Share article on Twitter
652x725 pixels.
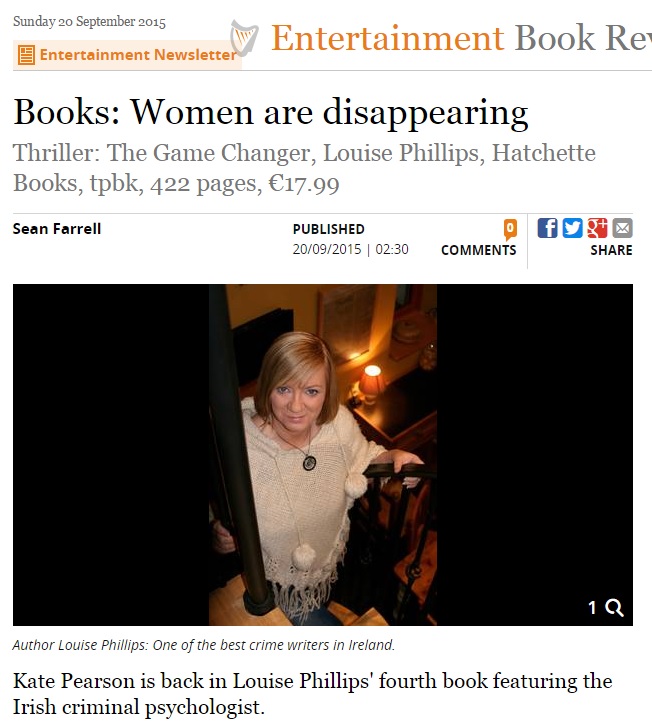pos(572,228)
